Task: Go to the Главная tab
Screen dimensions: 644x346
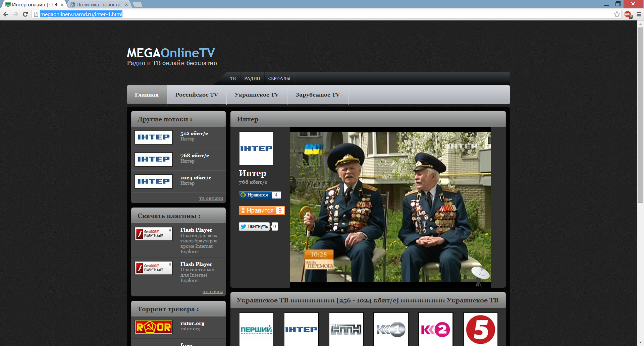Action: pos(147,95)
